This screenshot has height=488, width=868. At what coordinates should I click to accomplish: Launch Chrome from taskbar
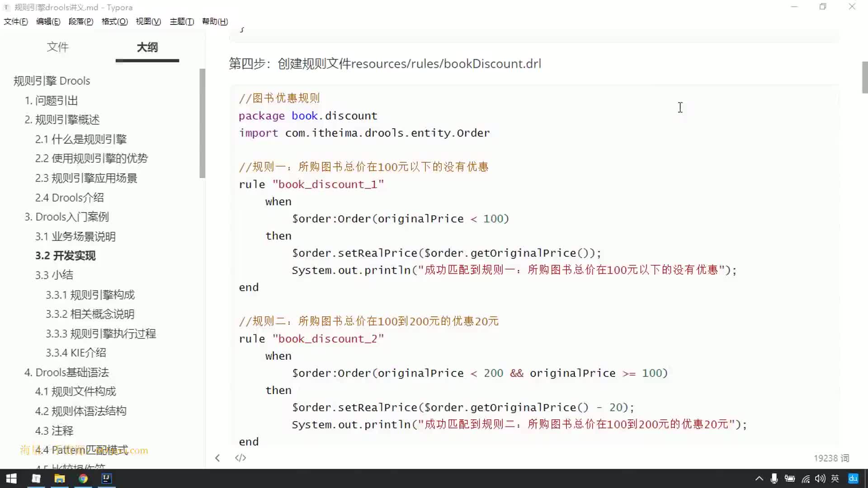[x=83, y=479]
